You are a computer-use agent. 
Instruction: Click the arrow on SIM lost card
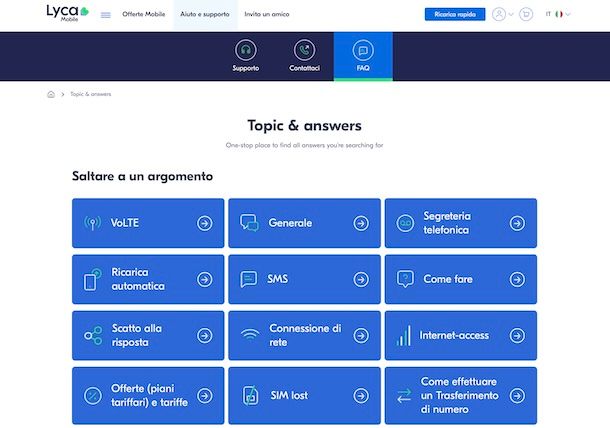(361, 396)
